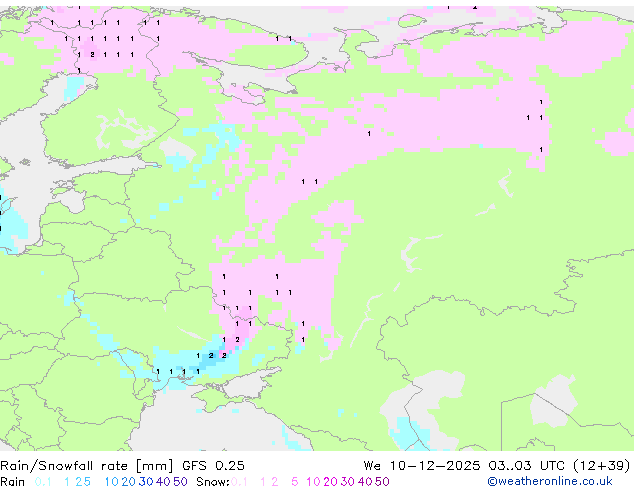Click the 'Snow:' legend label

[213, 482]
